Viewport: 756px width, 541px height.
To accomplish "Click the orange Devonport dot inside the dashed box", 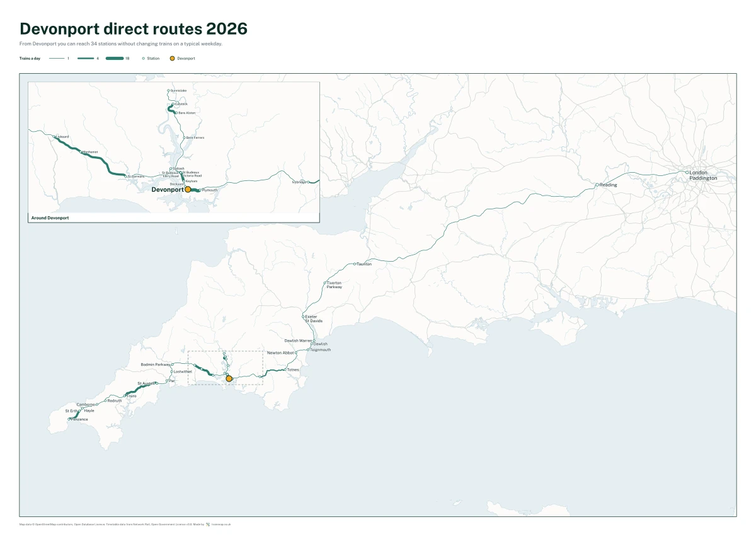I will (229, 379).
